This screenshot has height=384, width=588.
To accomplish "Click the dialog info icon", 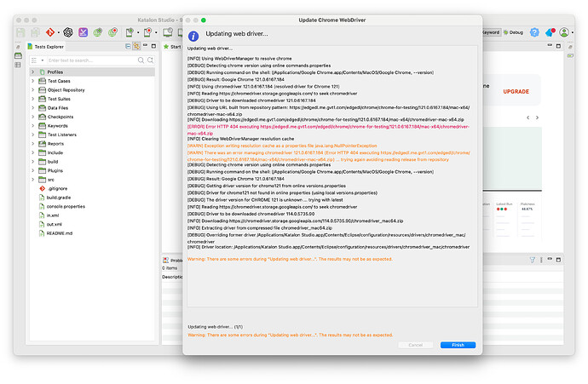I will pos(193,36).
